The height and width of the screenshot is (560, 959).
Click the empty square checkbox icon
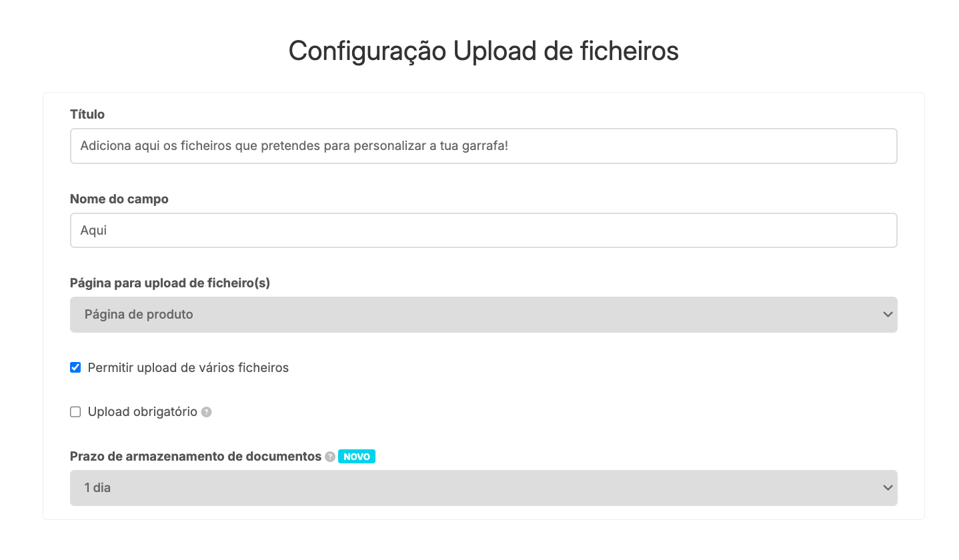pyautogui.click(x=75, y=411)
